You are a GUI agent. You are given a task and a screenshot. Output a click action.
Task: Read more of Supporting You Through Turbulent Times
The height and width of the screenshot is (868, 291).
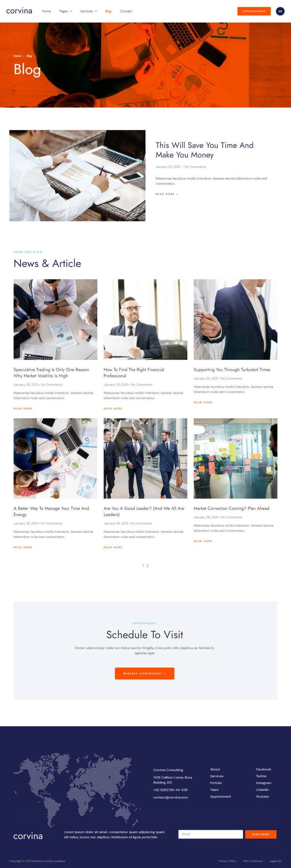203,402
